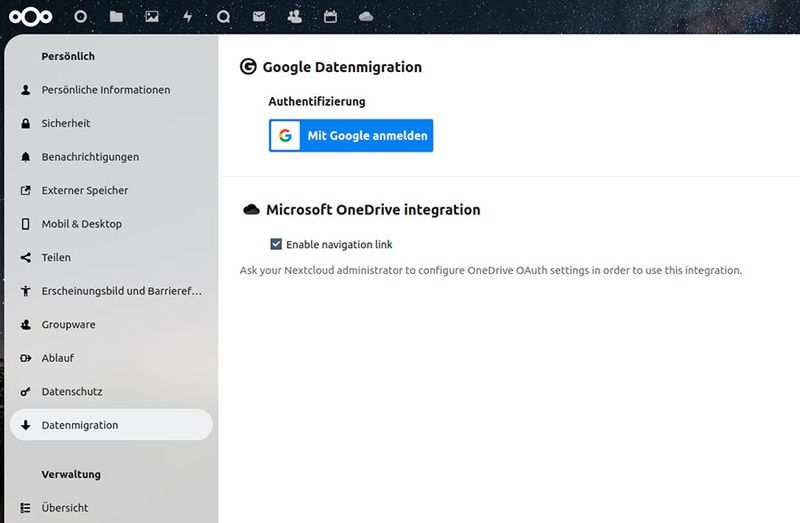The image size is (800, 523).
Task: Open Mobil & Desktop settings
Action: [x=111, y=224]
